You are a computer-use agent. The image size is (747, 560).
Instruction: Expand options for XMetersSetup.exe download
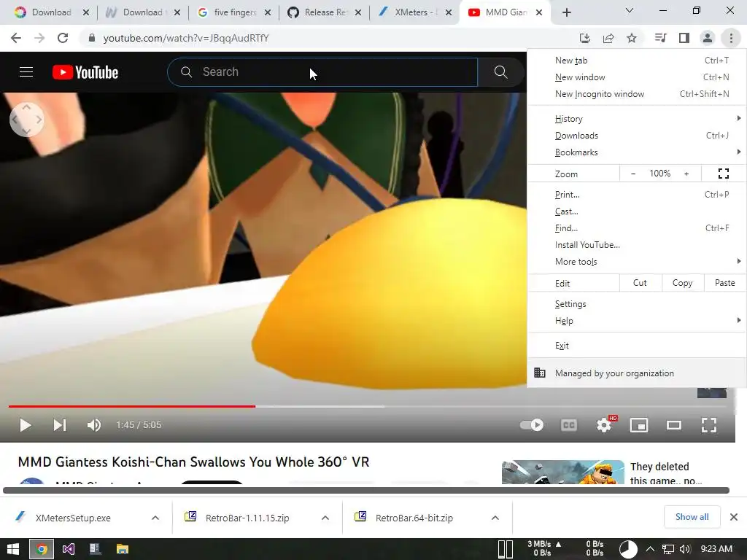pos(155,518)
